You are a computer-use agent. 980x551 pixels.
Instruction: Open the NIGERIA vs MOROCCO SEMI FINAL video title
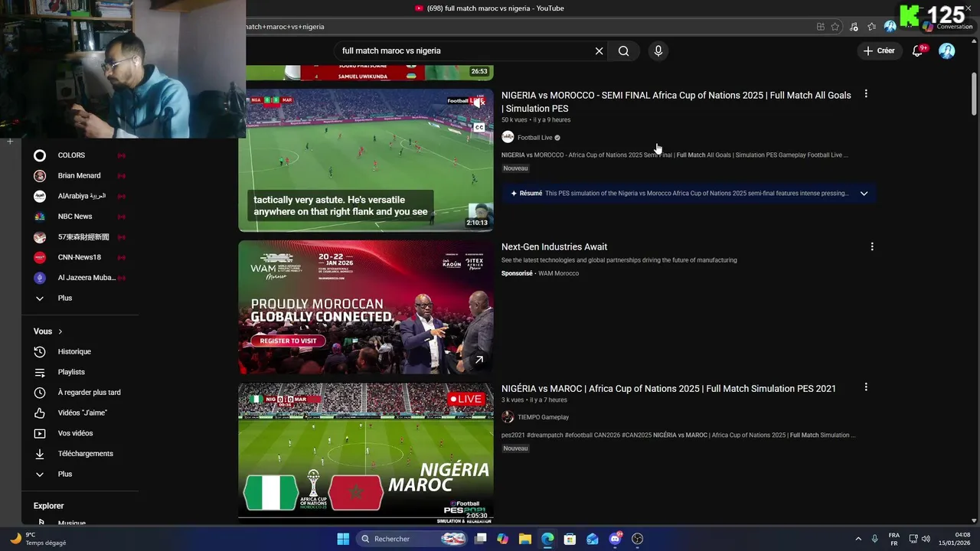coord(676,102)
